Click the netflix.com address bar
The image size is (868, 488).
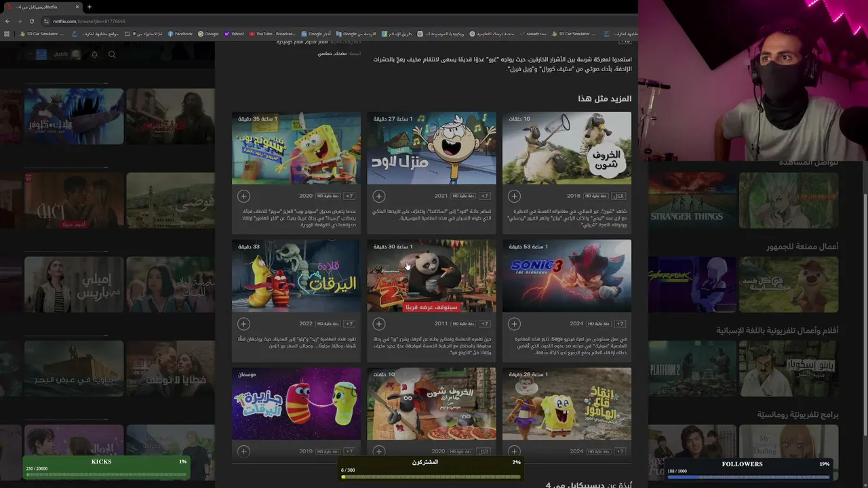coord(339,21)
